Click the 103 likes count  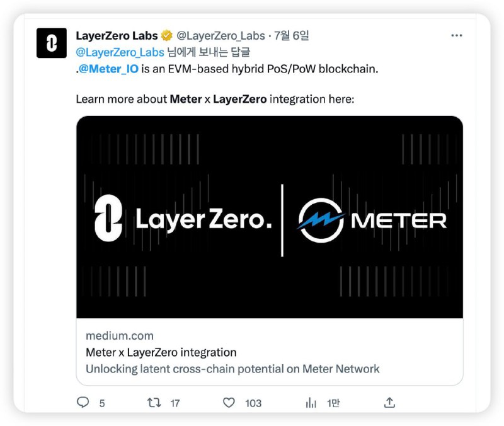click(253, 403)
